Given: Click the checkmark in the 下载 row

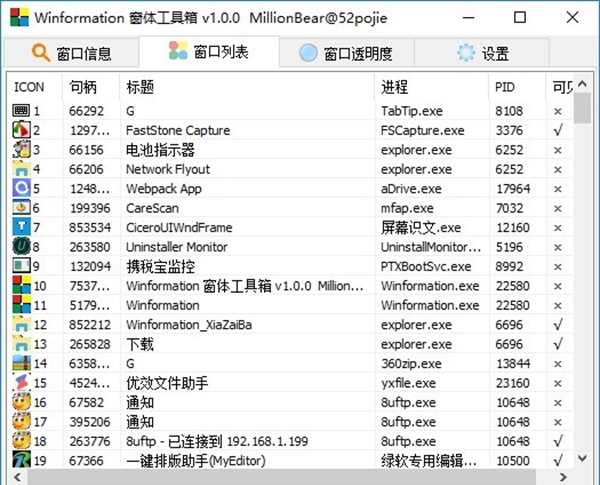Looking at the screenshot, I should tap(558, 344).
